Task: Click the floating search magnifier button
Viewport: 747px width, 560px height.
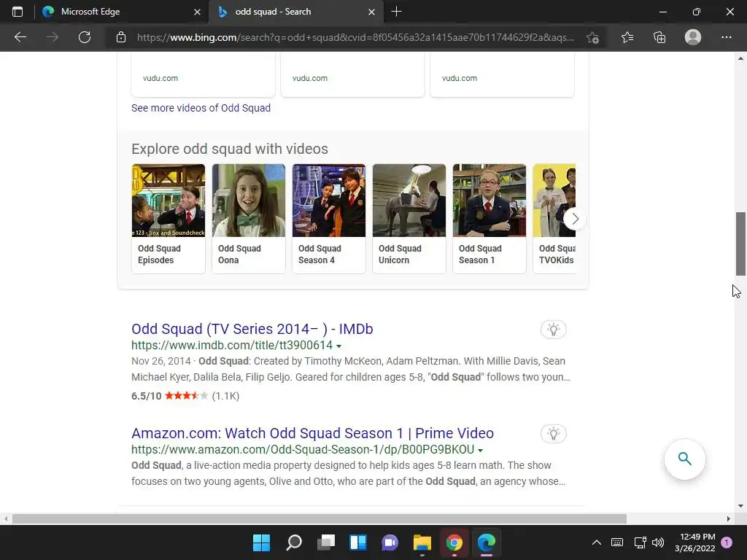Action: coord(684,459)
